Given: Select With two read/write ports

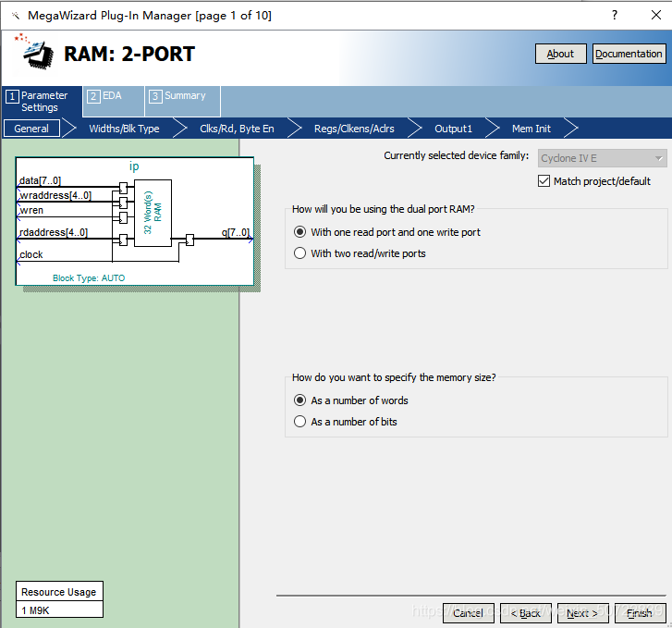Looking at the screenshot, I should (x=300, y=253).
